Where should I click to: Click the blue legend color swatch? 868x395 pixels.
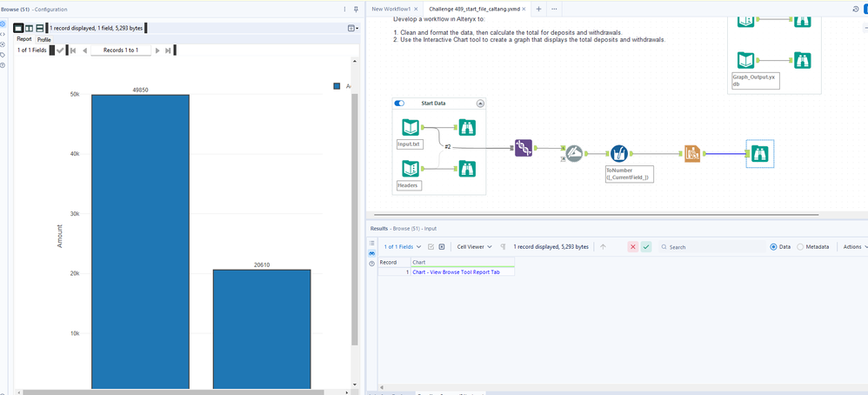pos(337,85)
